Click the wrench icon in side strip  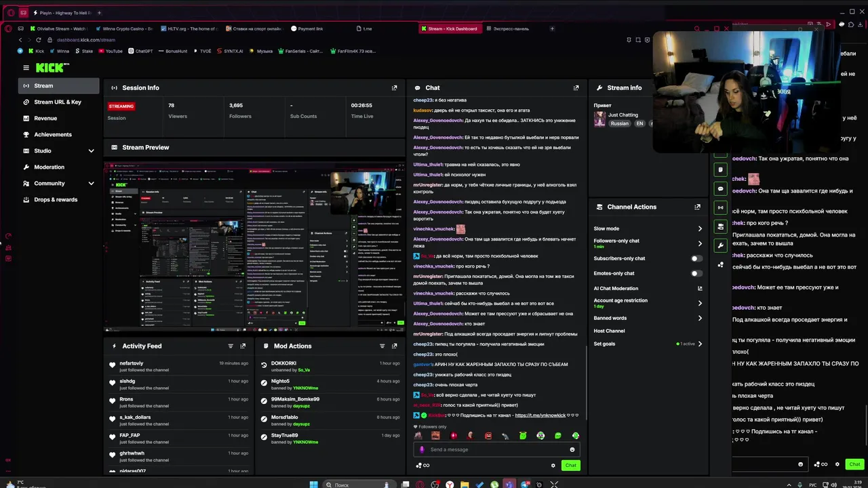coord(721,245)
